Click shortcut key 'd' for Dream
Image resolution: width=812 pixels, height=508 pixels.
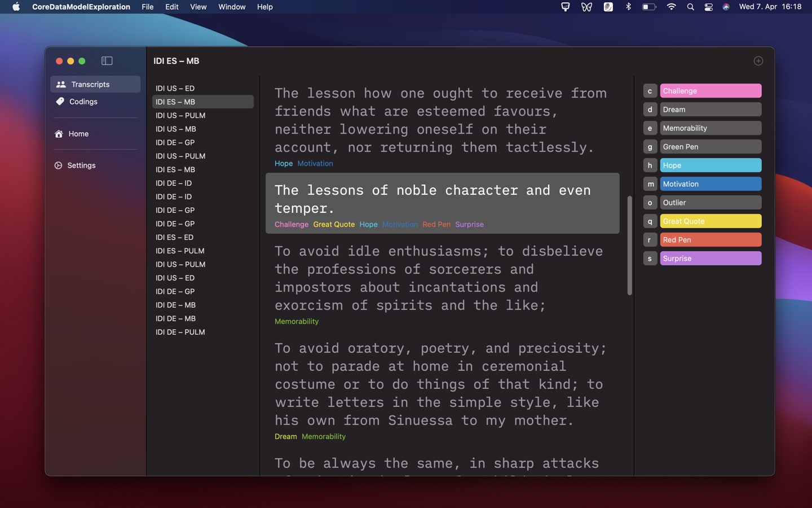(650, 110)
